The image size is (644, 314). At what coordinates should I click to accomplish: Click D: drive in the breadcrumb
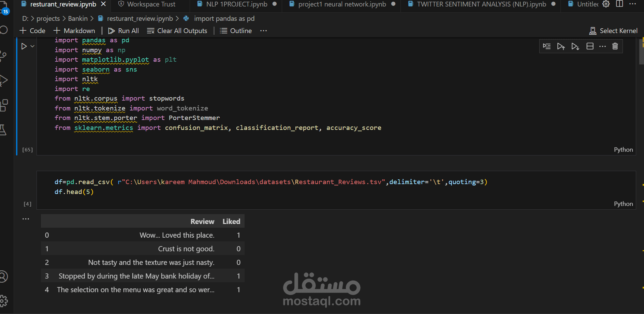[x=25, y=18]
